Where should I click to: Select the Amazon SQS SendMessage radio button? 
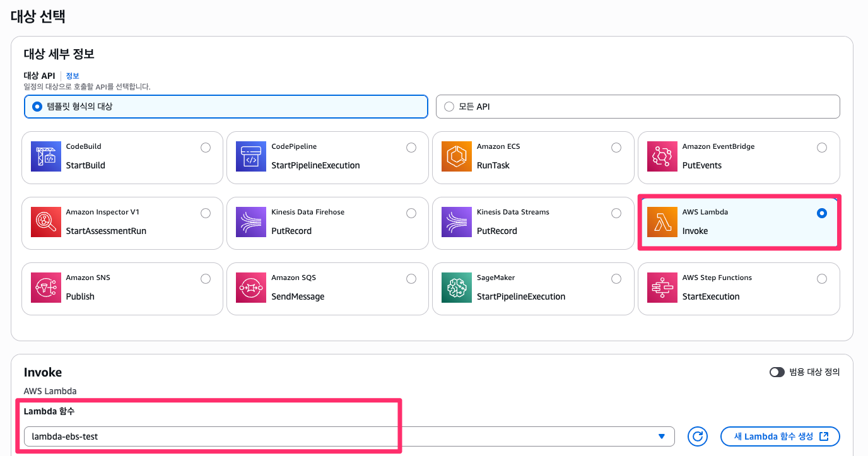(411, 279)
